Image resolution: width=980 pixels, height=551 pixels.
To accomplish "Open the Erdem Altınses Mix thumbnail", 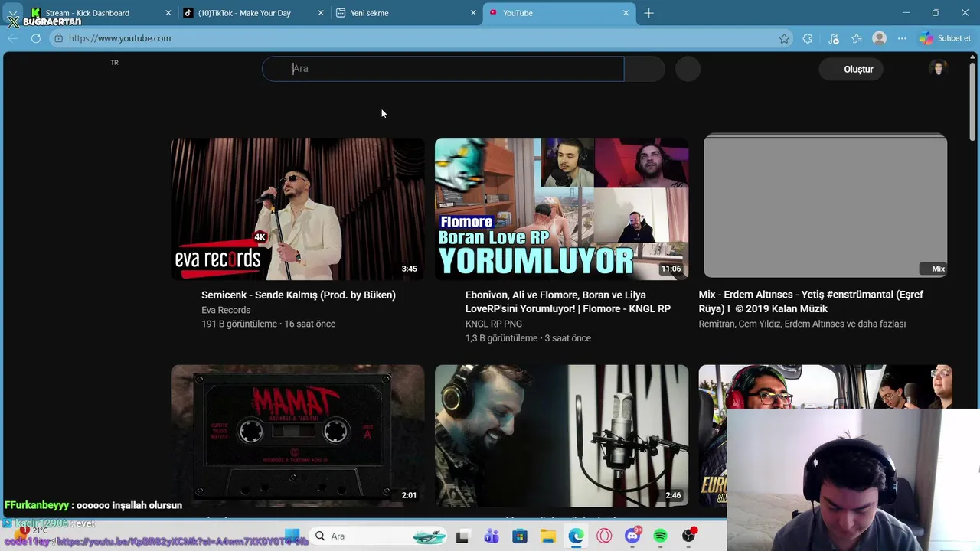I will 825,206.
